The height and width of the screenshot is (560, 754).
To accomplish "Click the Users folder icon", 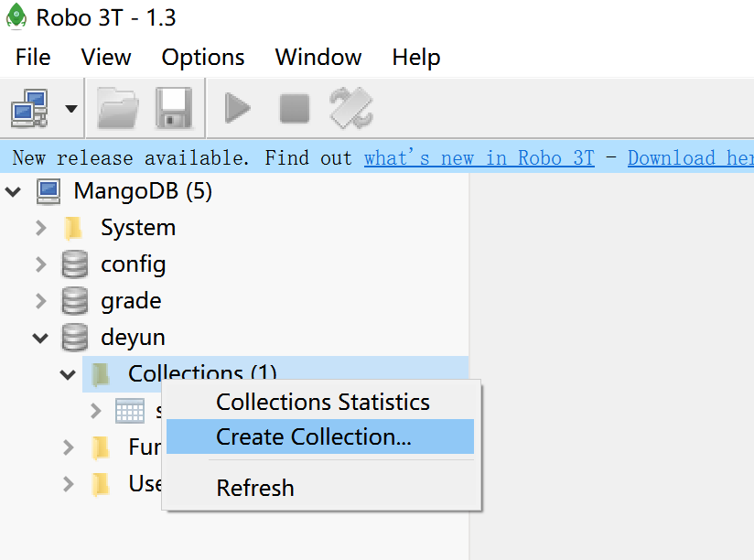I will 101,484.
